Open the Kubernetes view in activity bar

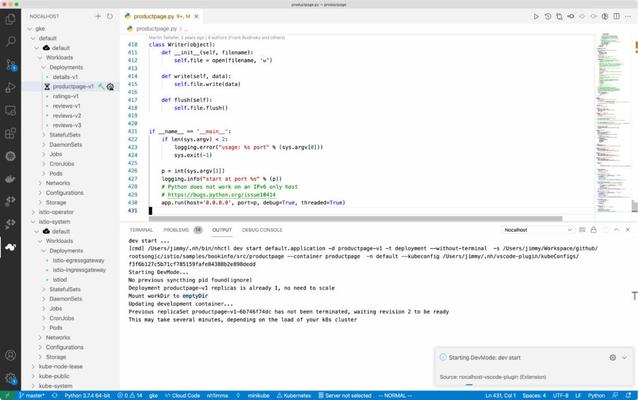10,156
